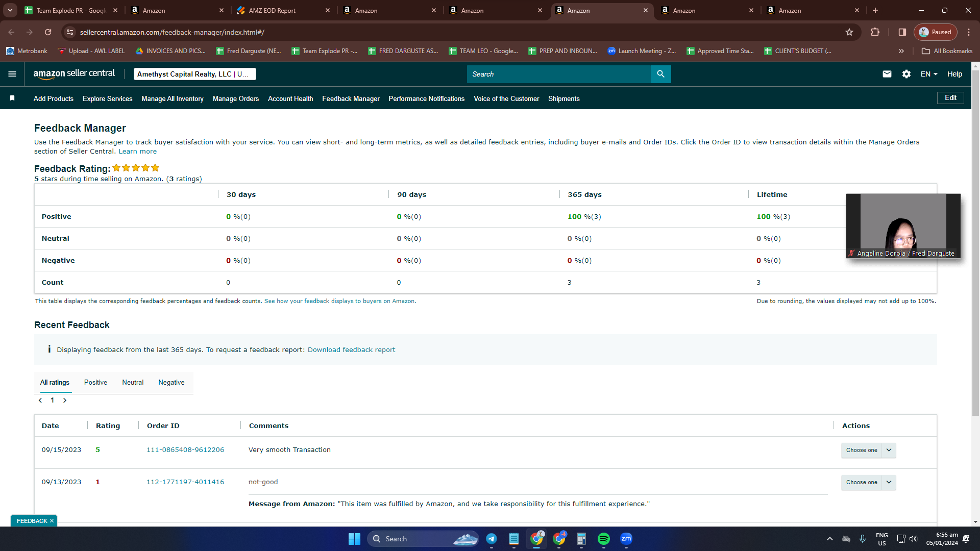Open Spotify from the taskbar
This screenshot has width=980, height=551.
click(604, 539)
